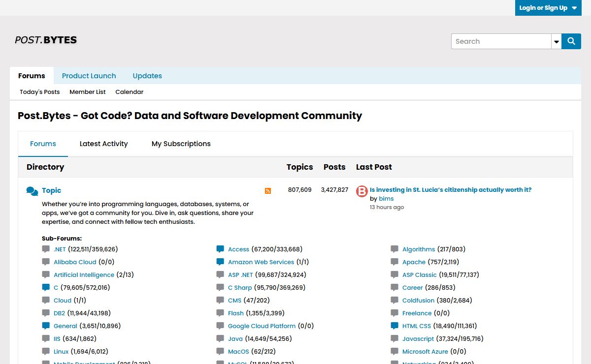Image resolution: width=591 pixels, height=364 pixels.
Task: Switch to My Subscriptions tab
Action: [181, 144]
